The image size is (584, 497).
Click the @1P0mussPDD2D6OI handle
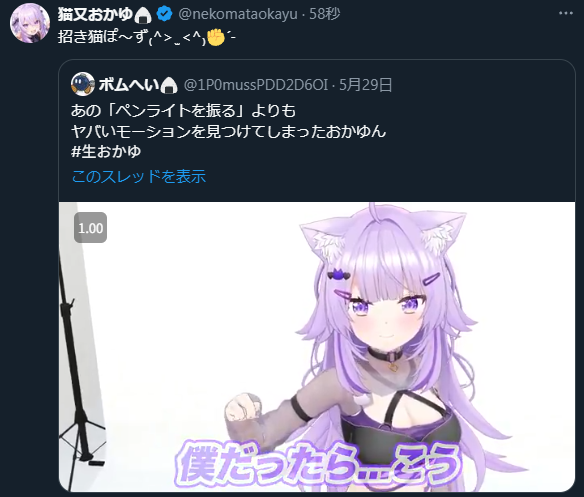click(256, 85)
